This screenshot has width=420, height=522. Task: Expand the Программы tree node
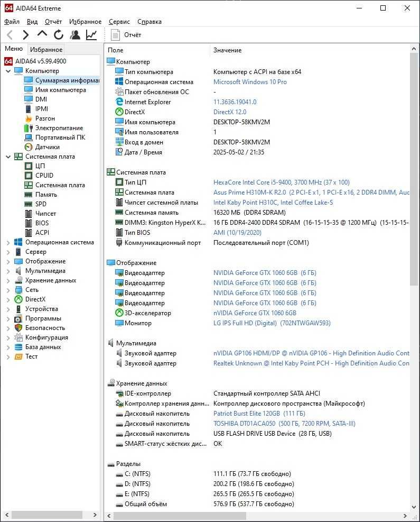(x=8, y=318)
